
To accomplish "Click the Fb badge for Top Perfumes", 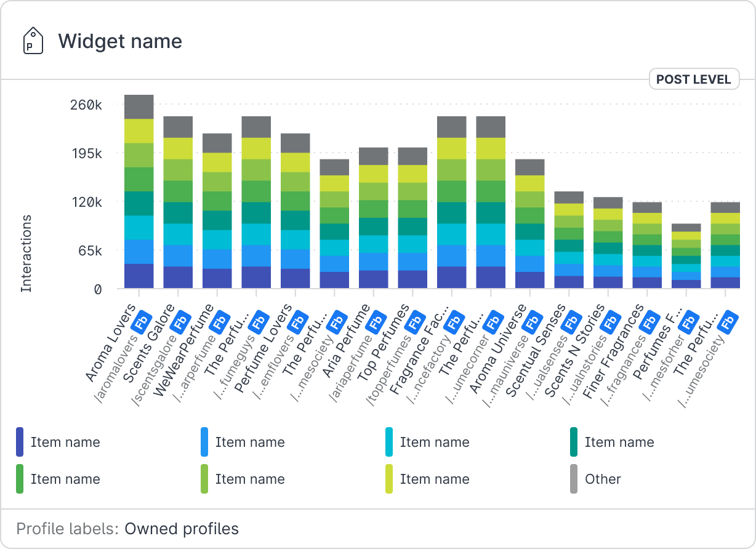I will pyautogui.click(x=416, y=321).
